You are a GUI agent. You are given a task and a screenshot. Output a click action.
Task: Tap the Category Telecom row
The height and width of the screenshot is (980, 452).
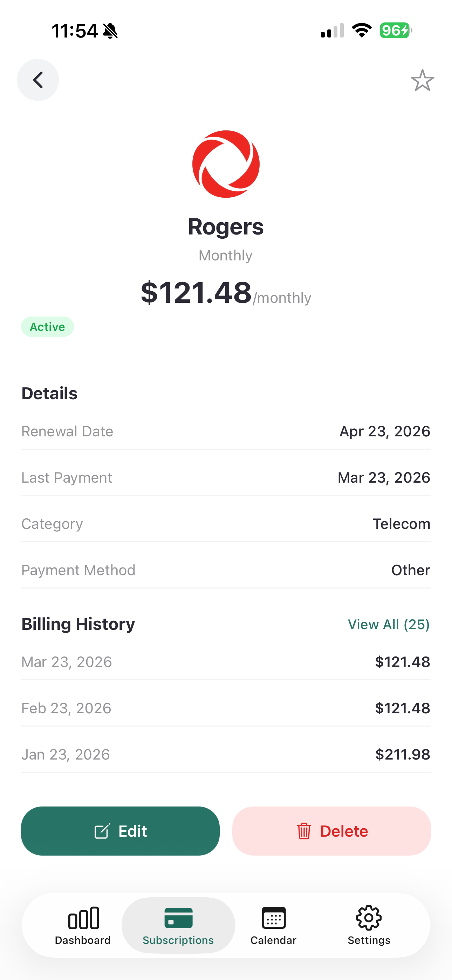(226, 524)
